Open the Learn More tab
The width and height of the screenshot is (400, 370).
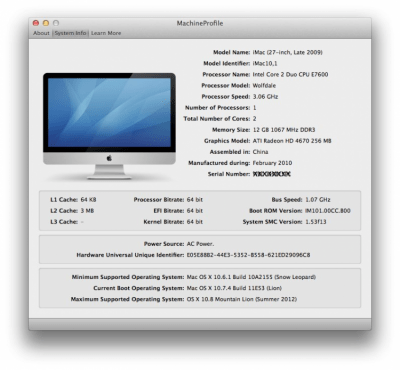[106, 33]
